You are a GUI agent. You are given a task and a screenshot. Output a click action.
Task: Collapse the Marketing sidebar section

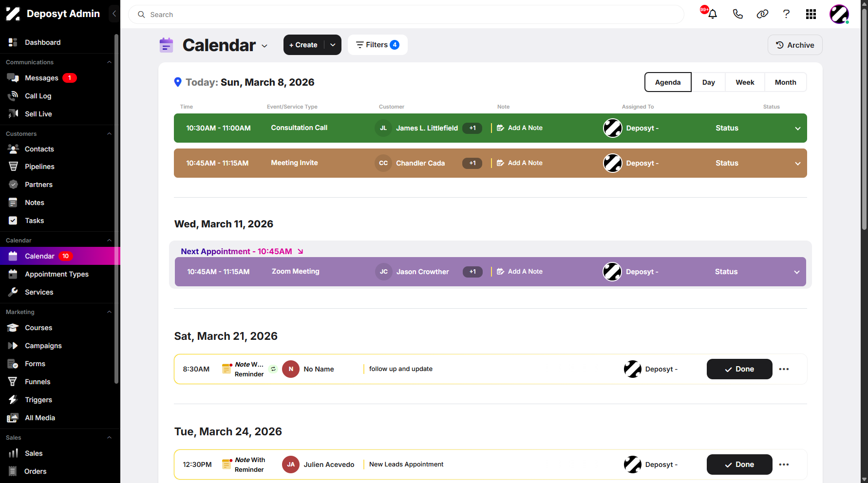click(109, 312)
